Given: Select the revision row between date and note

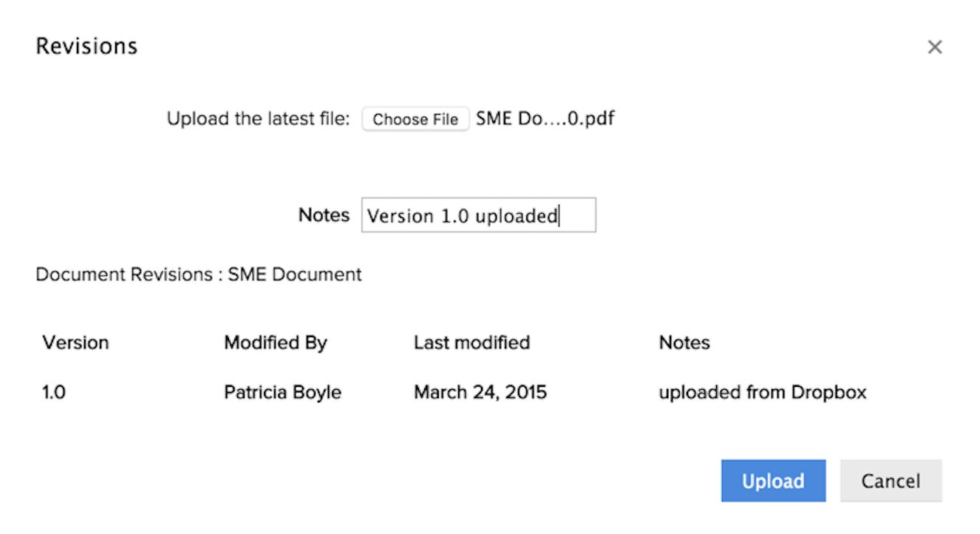Looking at the screenshot, I should click(602, 392).
